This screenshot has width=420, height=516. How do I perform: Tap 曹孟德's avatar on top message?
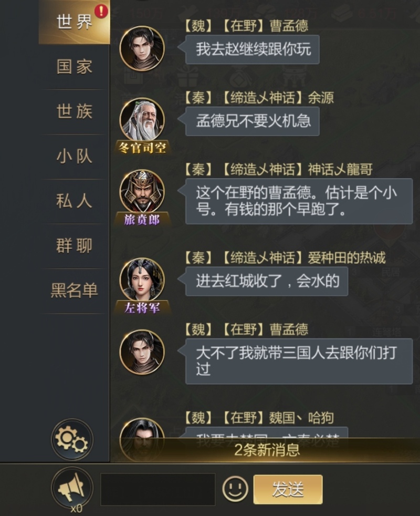(x=142, y=48)
